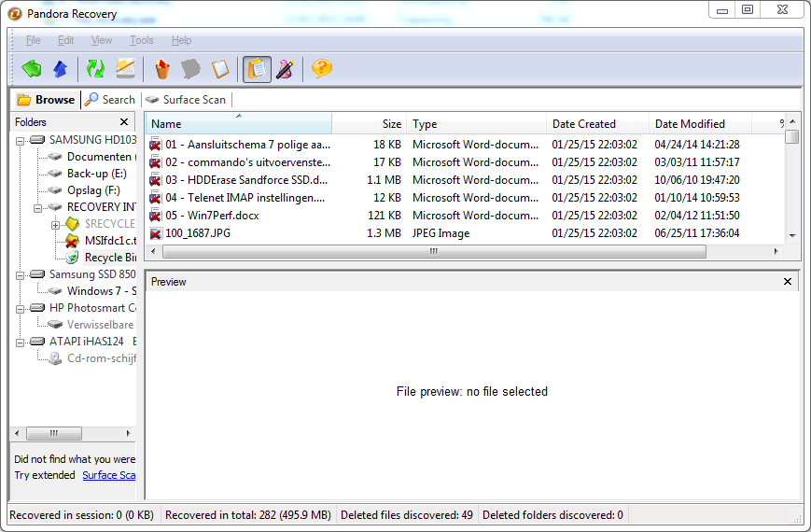811x532 pixels.
Task: Open the View menu
Action: pos(102,40)
